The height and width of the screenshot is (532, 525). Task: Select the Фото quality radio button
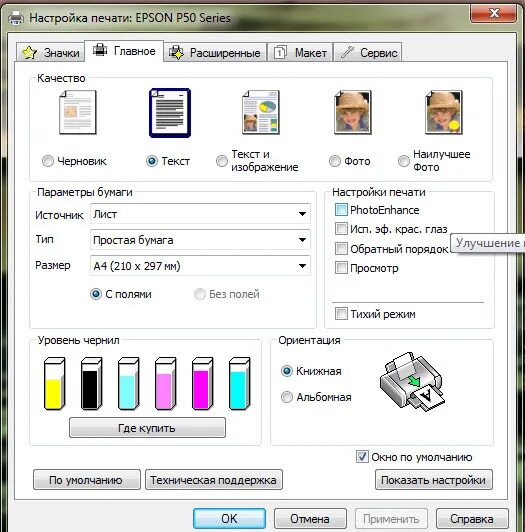click(x=335, y=161)
